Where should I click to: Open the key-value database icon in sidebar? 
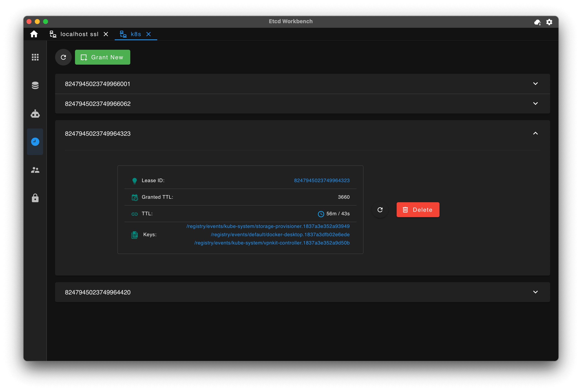(35, 86)
